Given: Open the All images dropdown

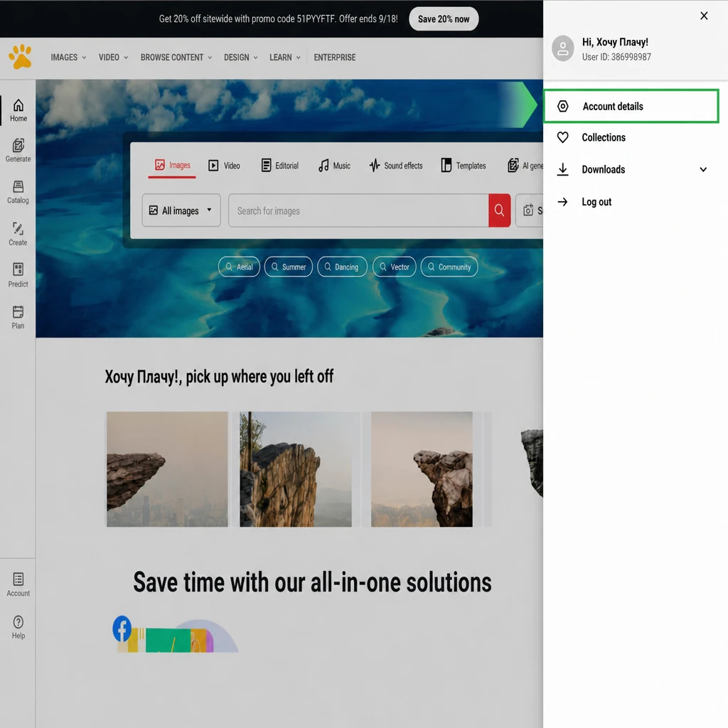Looking at the screenshot, I should click(x=181, y=210).
